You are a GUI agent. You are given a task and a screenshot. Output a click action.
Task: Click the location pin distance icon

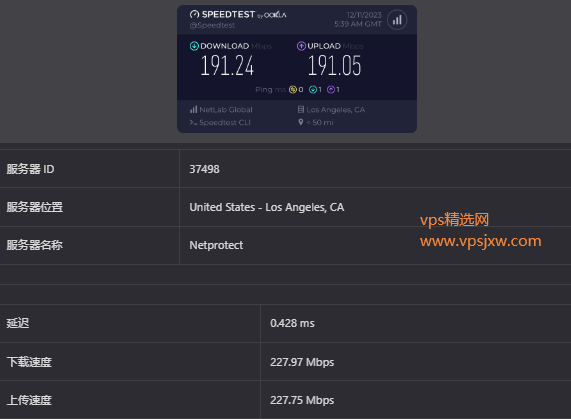[301, 122]
